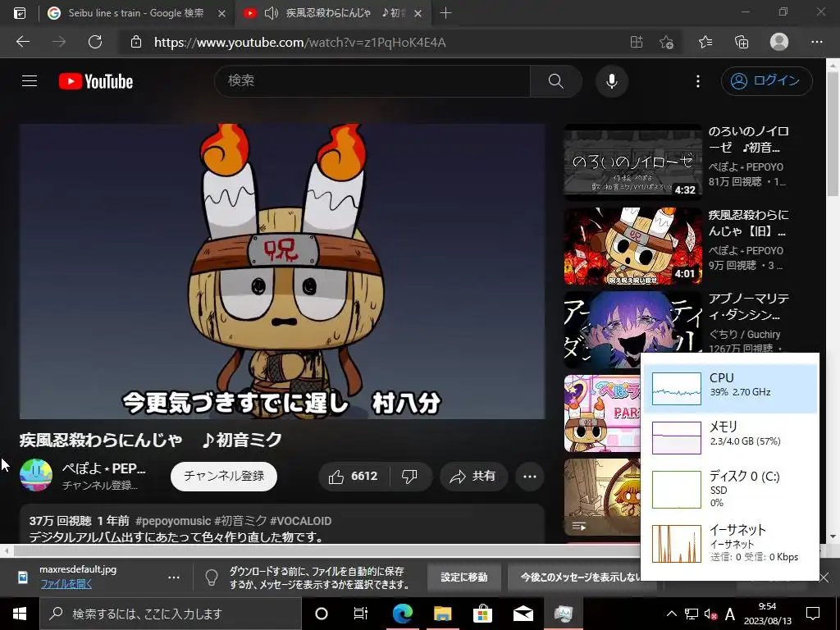Viewport: 840px width, 630px height.
Task: Like the video with thumbs-up 6612
Action: 354,477
